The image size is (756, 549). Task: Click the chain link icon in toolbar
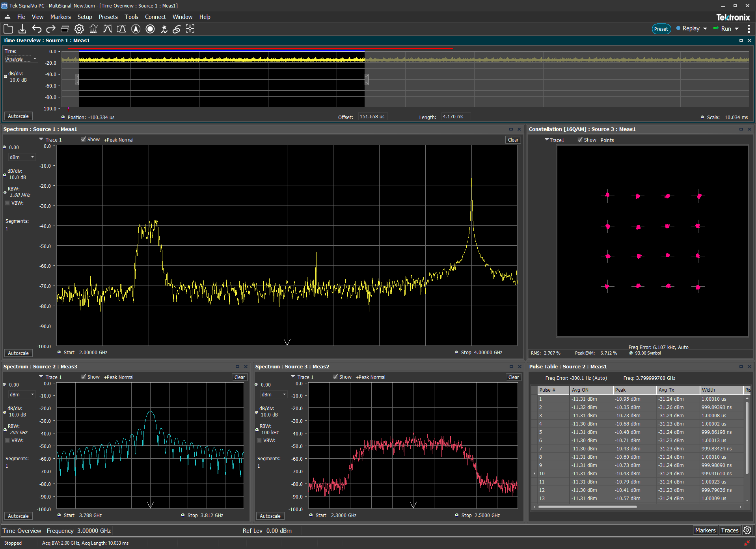pyautogui.click(x=177, y=29)
